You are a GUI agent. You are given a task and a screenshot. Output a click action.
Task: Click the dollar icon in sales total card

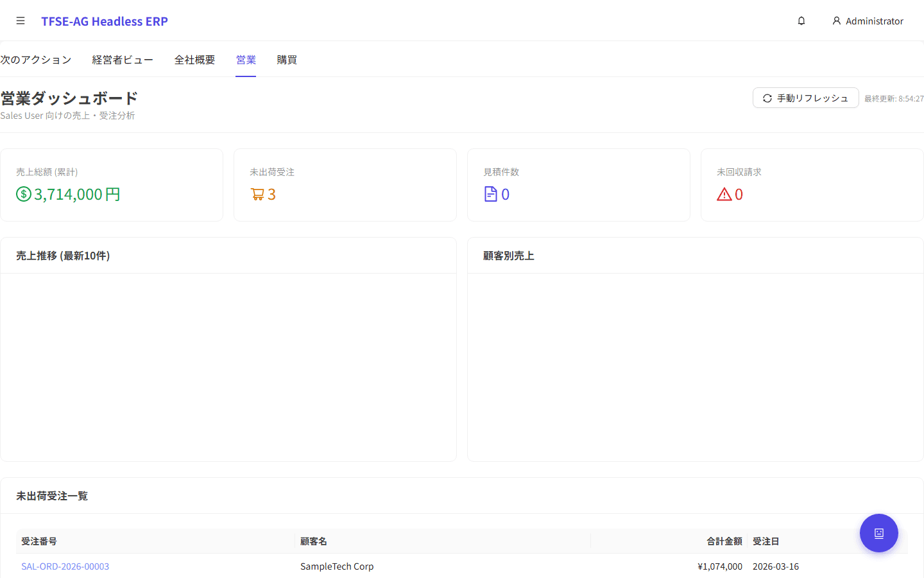click(24, 194)
